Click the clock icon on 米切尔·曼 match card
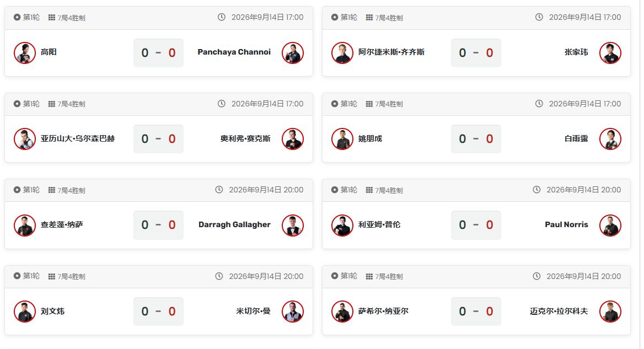644x349 pixels. 219,276
